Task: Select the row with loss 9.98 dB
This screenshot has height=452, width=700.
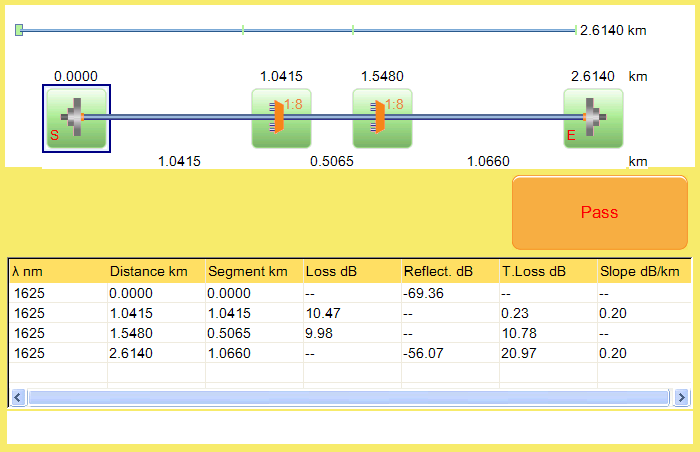Action: coord(350,333)
